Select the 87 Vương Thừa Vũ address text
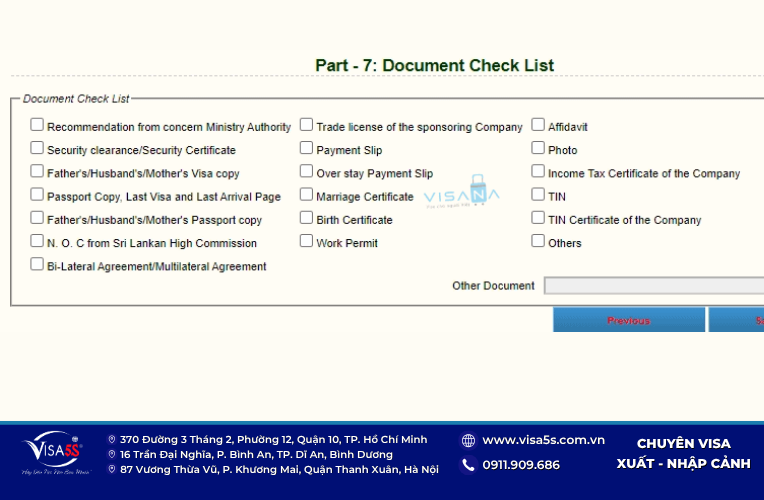 279,470
